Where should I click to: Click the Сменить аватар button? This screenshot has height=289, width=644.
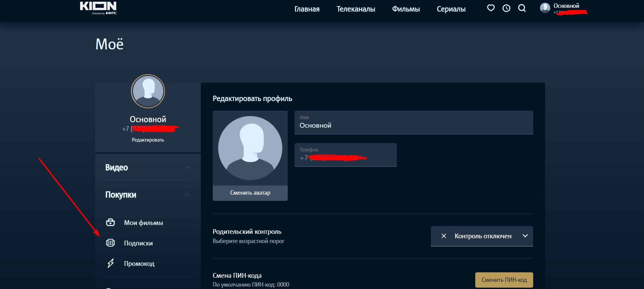[x=250, y=193]
